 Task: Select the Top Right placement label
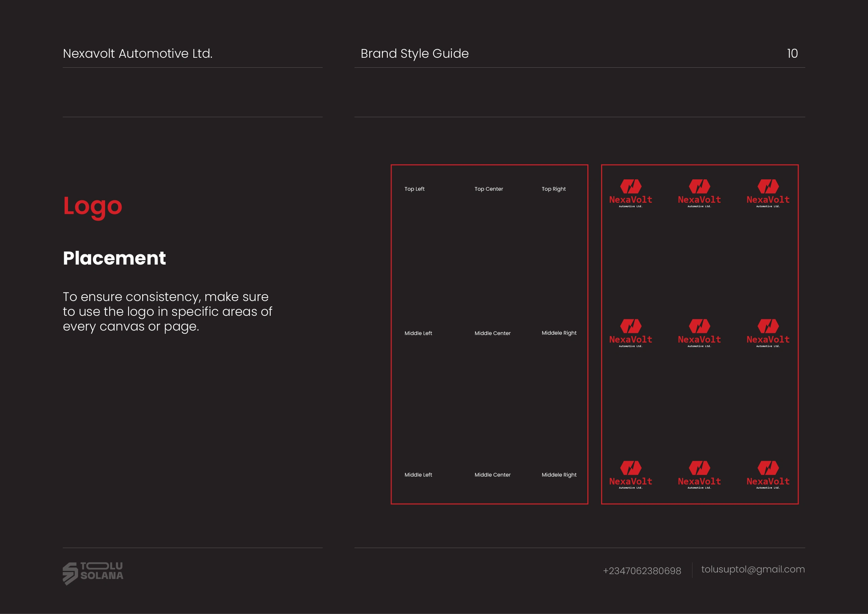[553, 189]
